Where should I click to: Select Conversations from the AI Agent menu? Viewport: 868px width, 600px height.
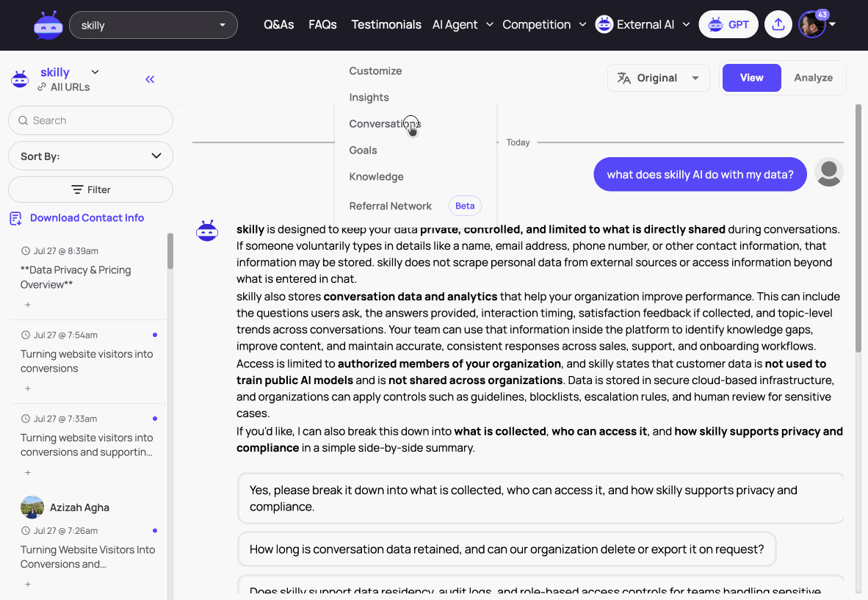385,124
